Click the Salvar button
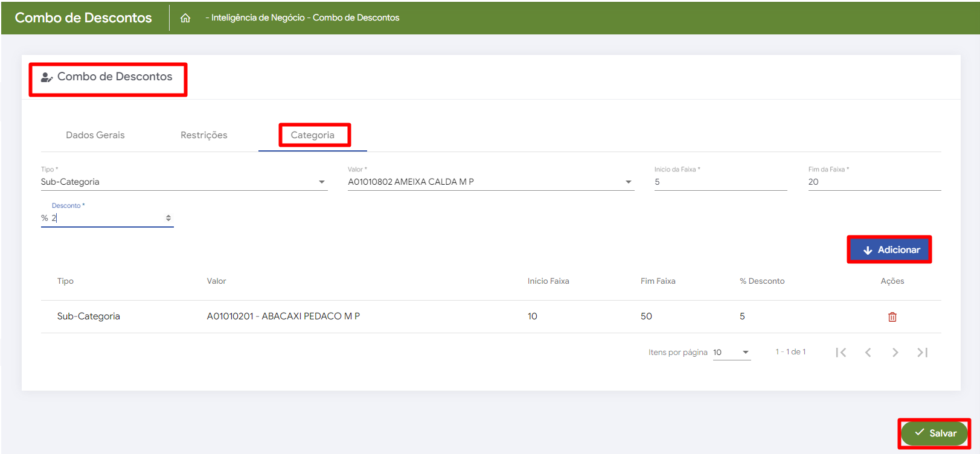The image size is (980, 454). 935,433
